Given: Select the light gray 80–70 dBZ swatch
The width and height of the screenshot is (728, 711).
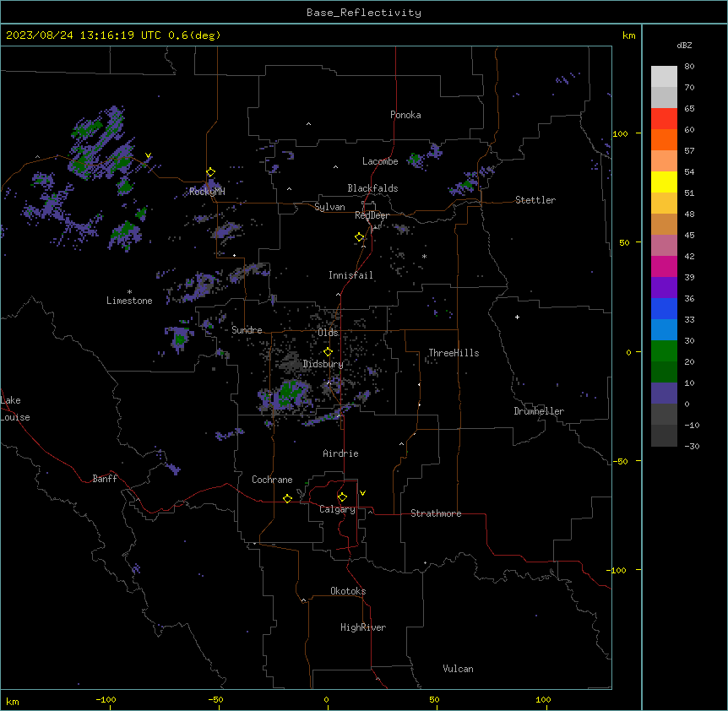Looking at the screenshot, I should click(664, 77).
